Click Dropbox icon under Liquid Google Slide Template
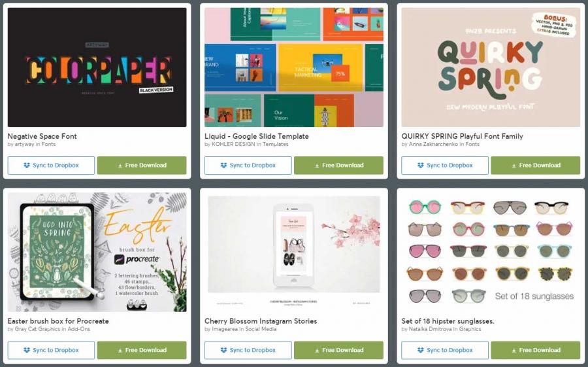 pos(223,166)
